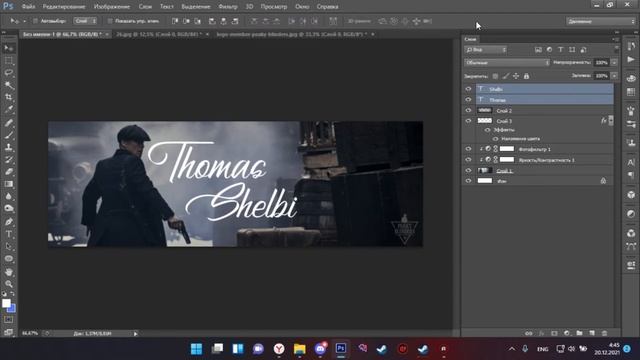Filter layers by pixel image icon
The width and height of the screenshot is (640, 360).
point(538,49)
